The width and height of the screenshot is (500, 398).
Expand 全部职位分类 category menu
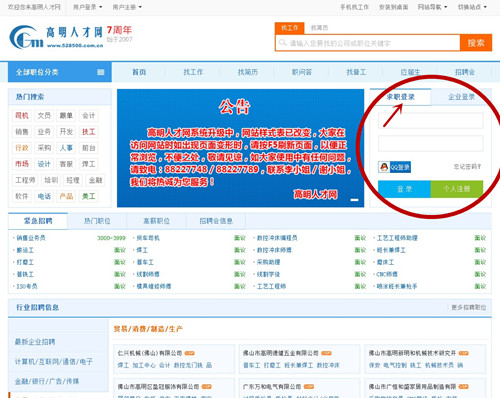60,72
